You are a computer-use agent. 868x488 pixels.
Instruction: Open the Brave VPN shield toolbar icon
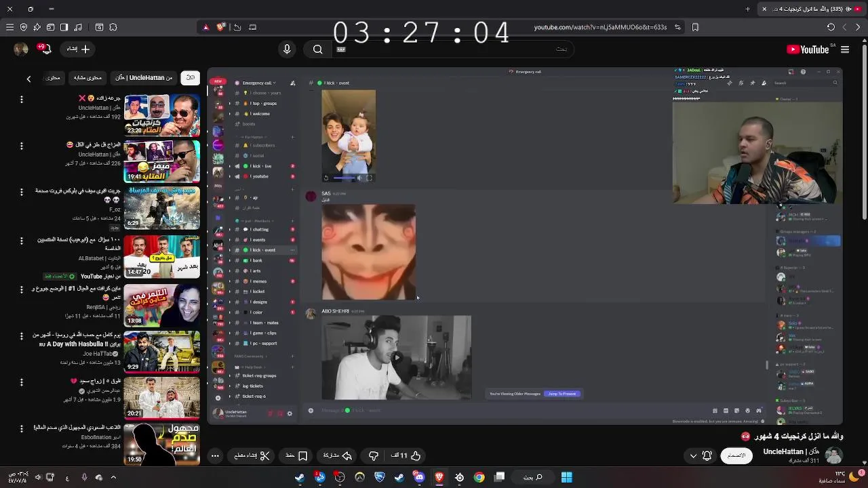[24, 27]
